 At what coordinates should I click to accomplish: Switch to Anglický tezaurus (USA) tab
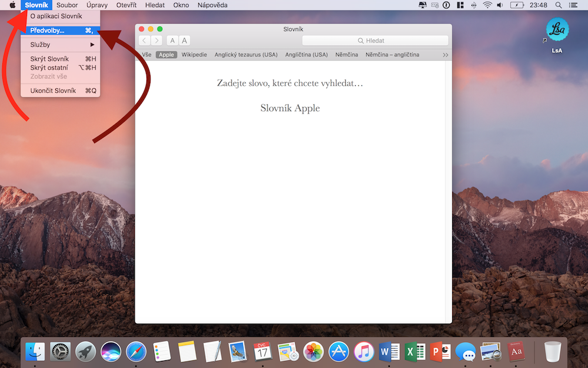tap(246, 54)
